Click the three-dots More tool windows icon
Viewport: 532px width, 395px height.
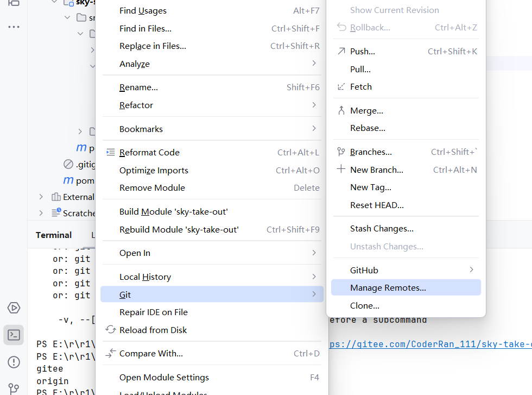(x=14, y=27)
